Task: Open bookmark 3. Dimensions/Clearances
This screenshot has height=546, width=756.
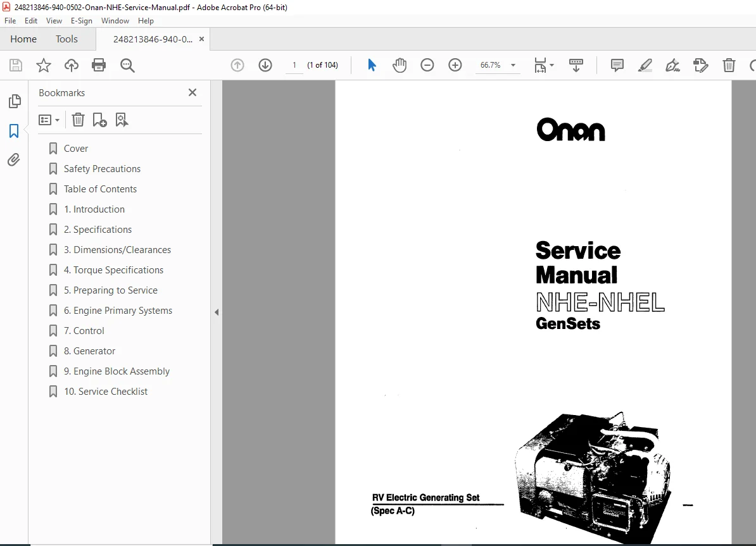Action: (118, 250)
